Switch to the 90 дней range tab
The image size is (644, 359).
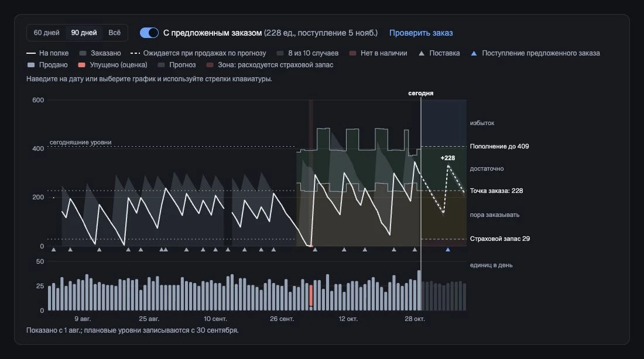pyautogui.click(x=84, y=33)
